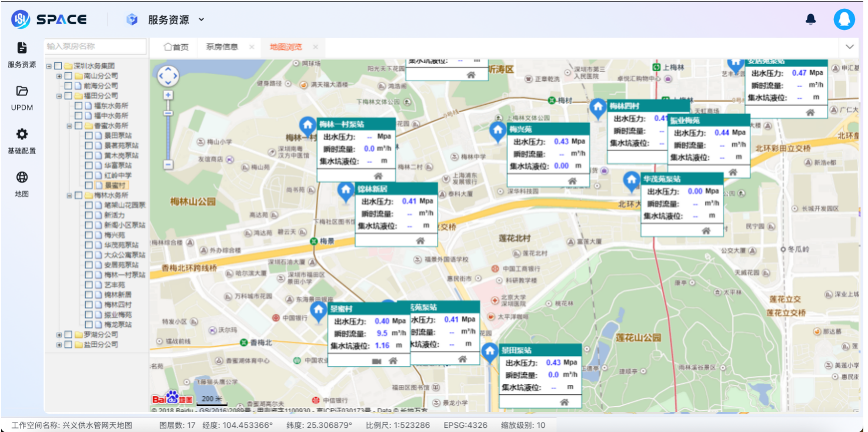Enable the 景蜜村 checkbox in tree
Viewport: 868px width, 432px height.
point(90,184)
